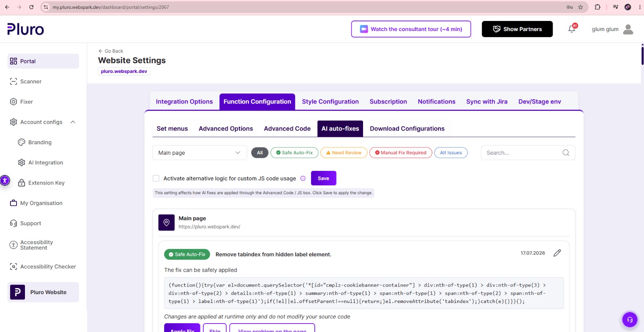Open the Subscription tab
The width and height of the screenshot is (644, 332).
(388, 102)
